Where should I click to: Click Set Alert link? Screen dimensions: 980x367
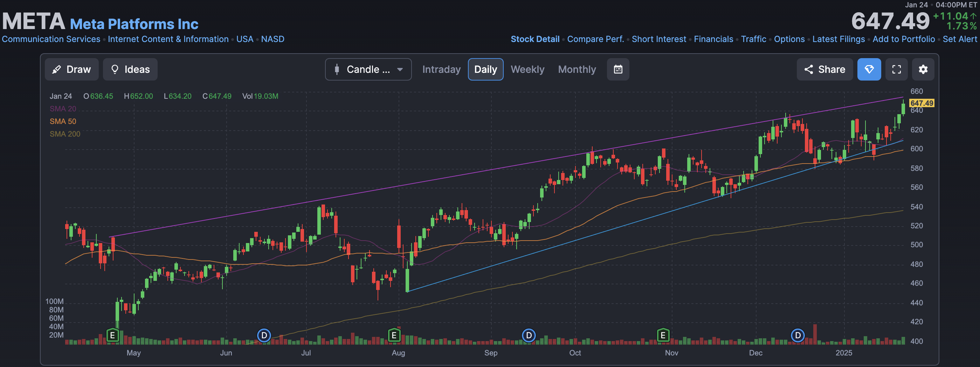tap(959, 39)
